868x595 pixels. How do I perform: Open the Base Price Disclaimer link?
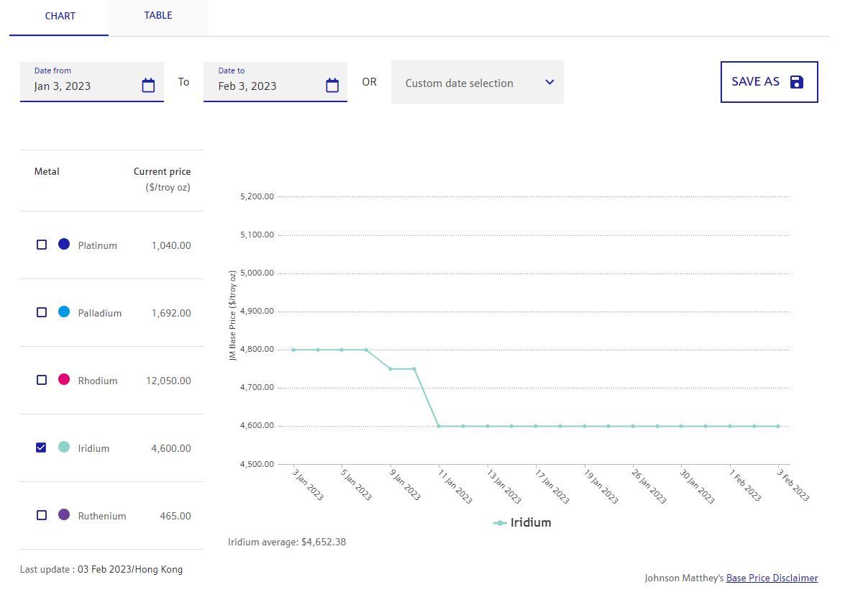[x=772, y=578]
